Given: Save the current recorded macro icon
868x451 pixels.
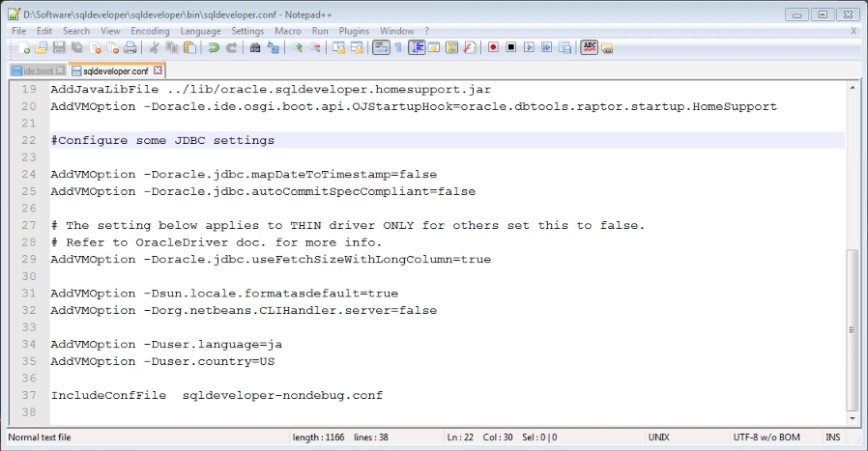Looking at the screenshot, I should (x=565, y=48).
